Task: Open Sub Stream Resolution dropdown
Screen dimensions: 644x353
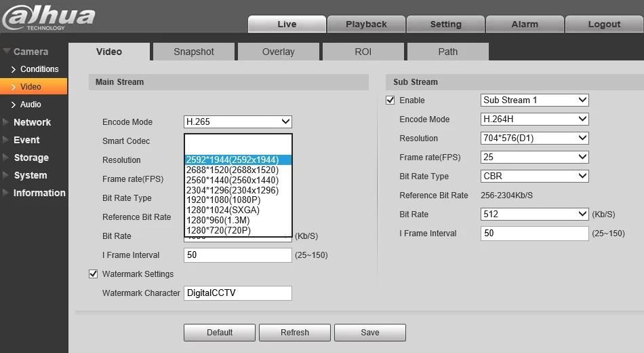Action: point(534,138)
